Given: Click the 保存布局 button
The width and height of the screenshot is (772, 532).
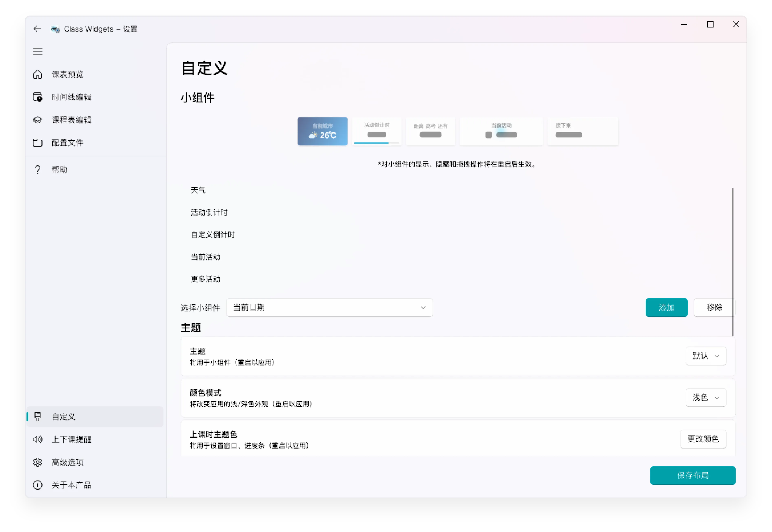Looking at the screenshot, I should [x=692, y=475].
